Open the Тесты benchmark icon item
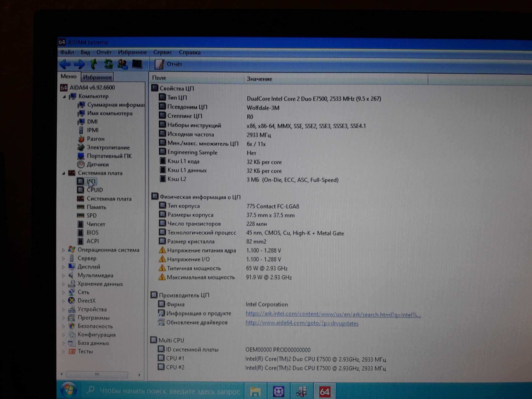Screen dimensions: 532x399 pyautogui.click(x=81, y=351)
